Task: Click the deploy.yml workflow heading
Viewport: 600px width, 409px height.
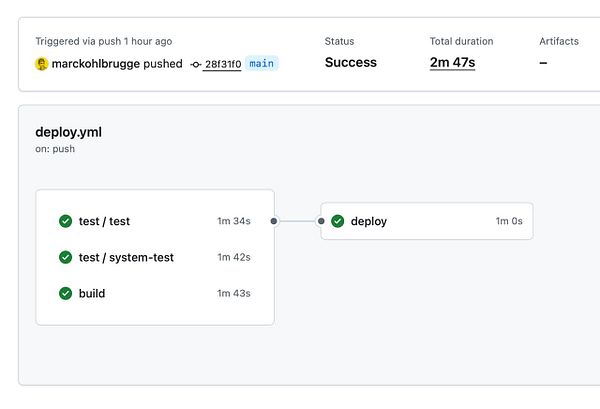Action: coord(68,132)
